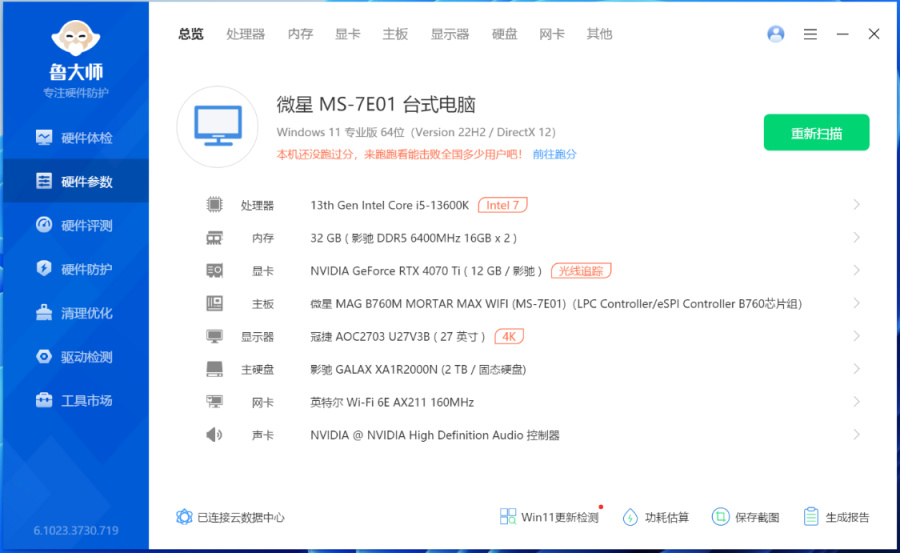Click the 生成报告 label
The height and width of the screenshot is (553, 900).
tap(847, 517)
